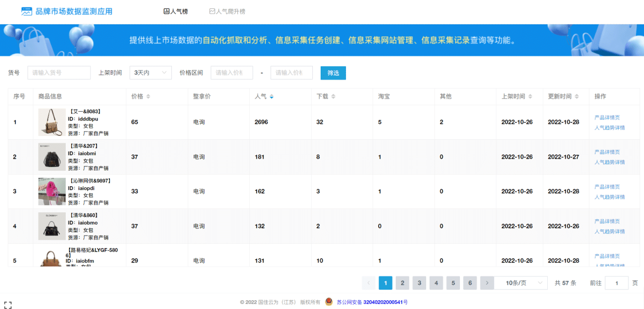Go to next page arrow
Viewport: 644px width, 309px height.
click(x=486, y=283)
